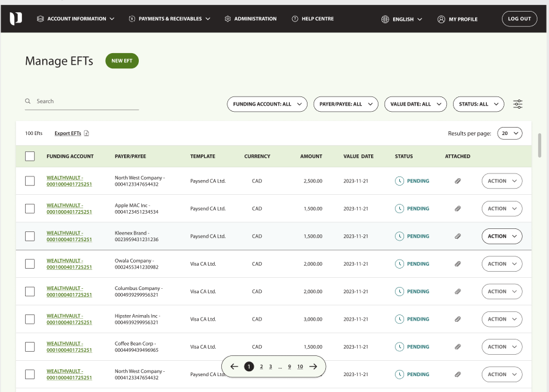Open attachment paperclip on Hipster Animals row
Screen dimensions: 549x392
point(457,319)
